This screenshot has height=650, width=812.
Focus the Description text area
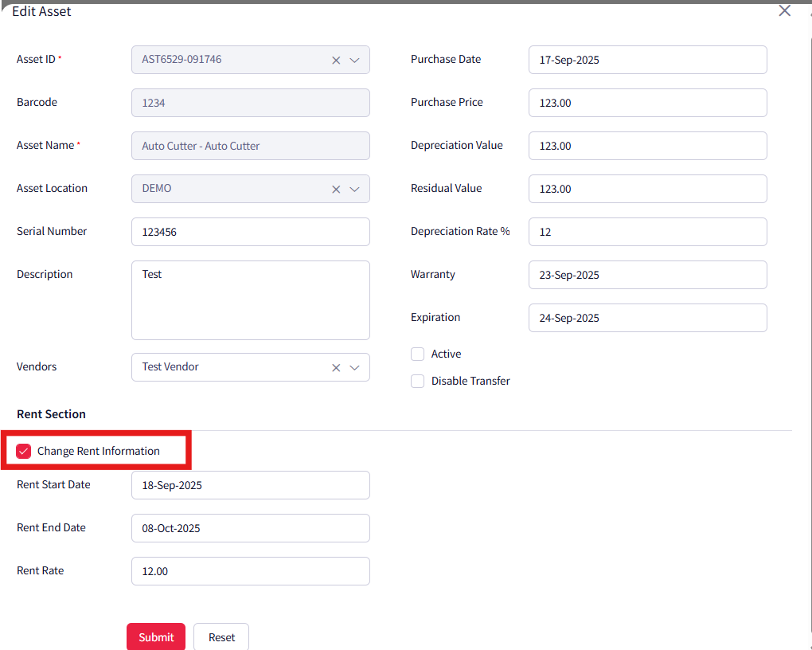pos(250,300)
